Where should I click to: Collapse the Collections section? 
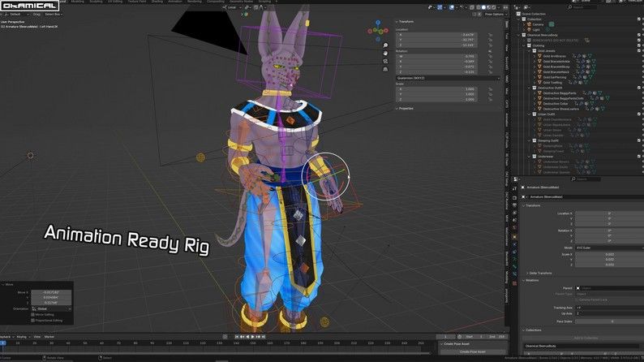(x=532, y=330)
